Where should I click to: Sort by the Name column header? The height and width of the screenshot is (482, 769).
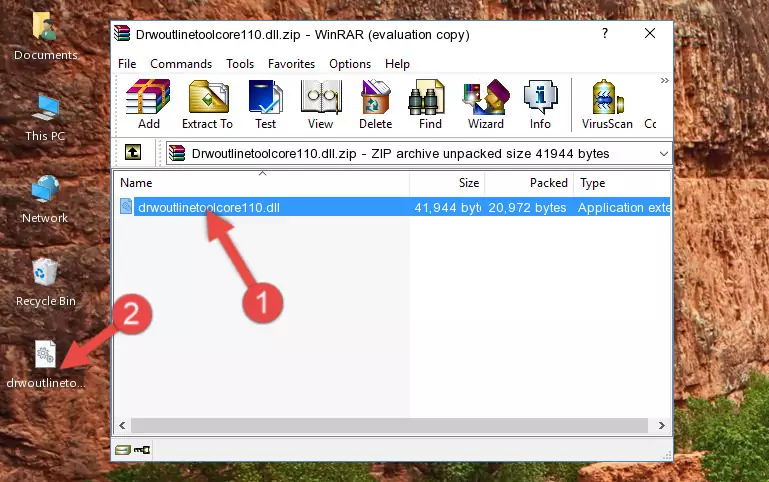tap(262, 183)
